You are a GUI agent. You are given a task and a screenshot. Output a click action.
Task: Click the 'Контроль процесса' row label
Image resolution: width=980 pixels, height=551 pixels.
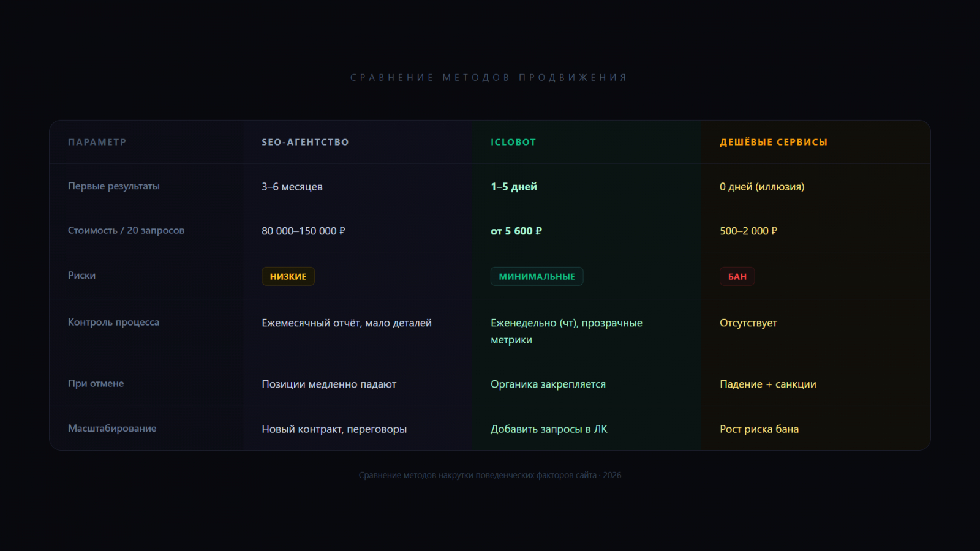click(113, 322)
